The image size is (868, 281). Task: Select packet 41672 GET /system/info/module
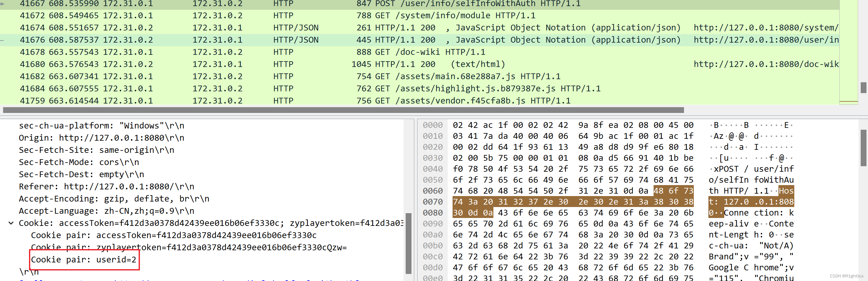pos(419,16)
